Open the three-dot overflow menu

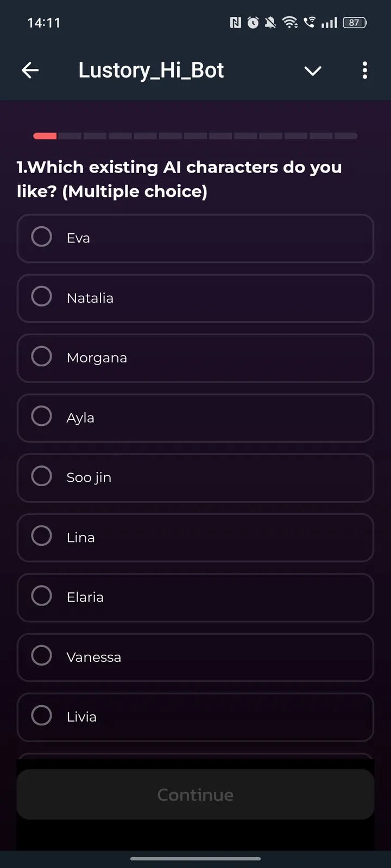(365, 70)
